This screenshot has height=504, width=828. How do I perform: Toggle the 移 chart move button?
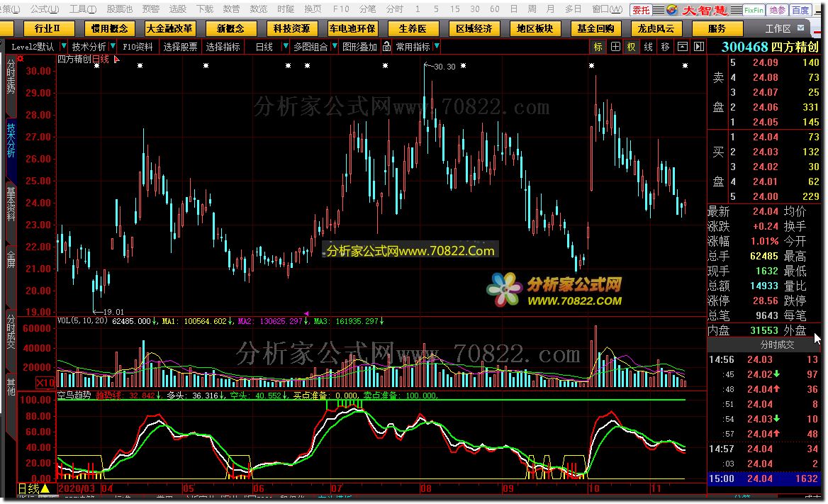pos(666,47)
